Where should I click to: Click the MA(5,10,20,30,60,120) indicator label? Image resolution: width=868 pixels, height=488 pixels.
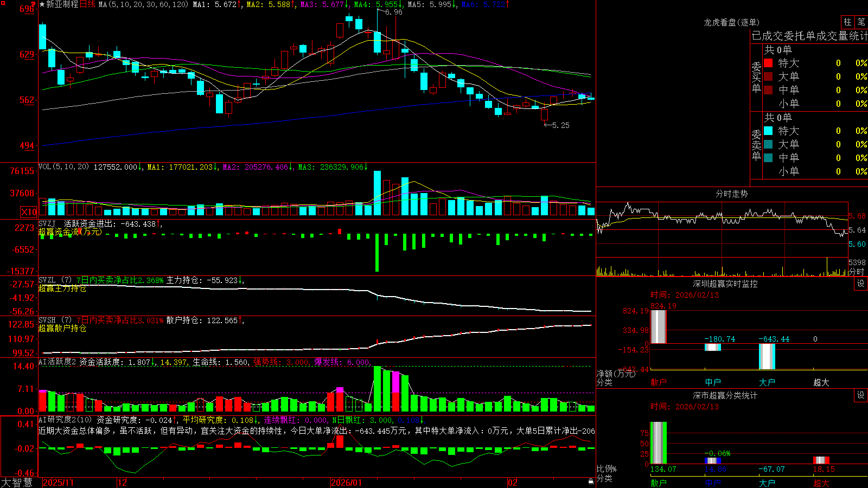tap(143, 4)
